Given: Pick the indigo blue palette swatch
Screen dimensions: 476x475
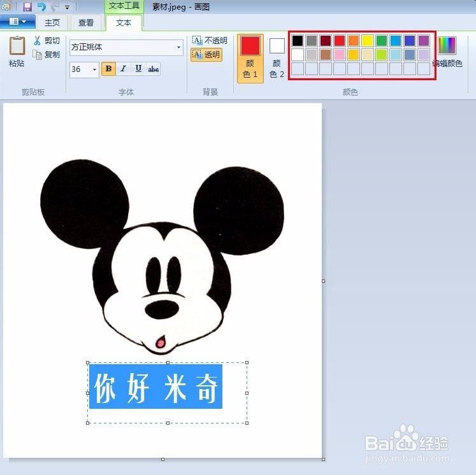Looking at the screenshot, I should click(410, 40).
